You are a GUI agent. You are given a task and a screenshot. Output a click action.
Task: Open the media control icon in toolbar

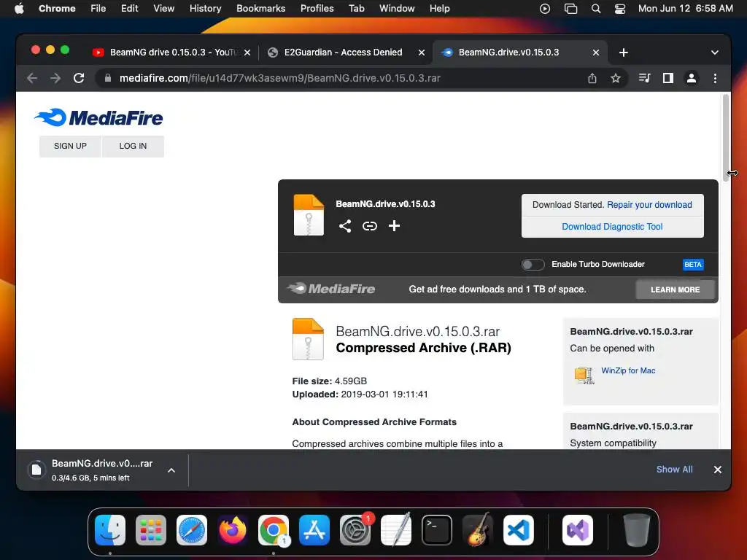point(644,78)
